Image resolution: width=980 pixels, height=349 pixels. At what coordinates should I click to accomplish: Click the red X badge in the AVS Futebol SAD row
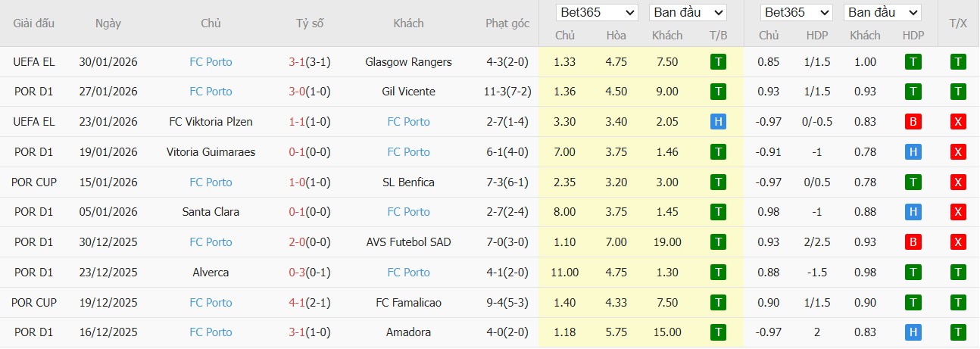[958, 242]
